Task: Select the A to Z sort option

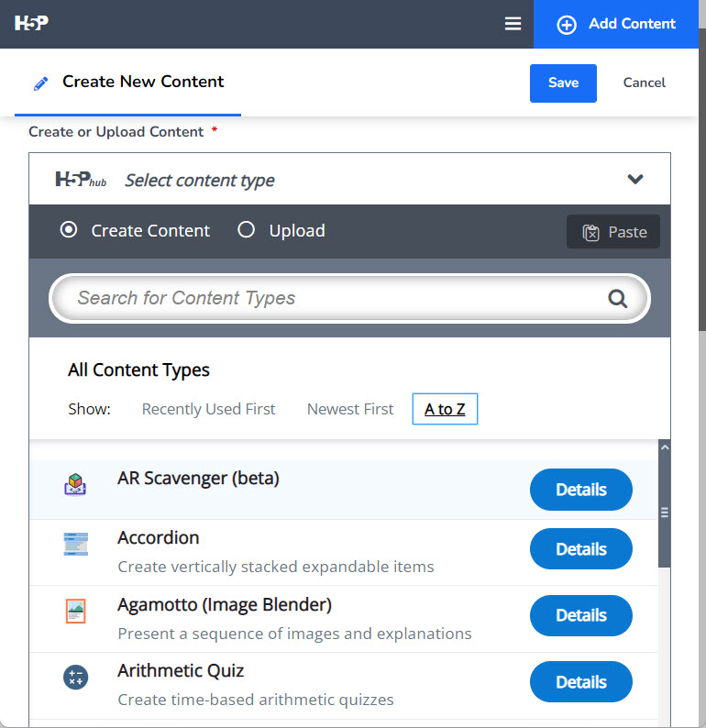Action: (x=445, y=409)
